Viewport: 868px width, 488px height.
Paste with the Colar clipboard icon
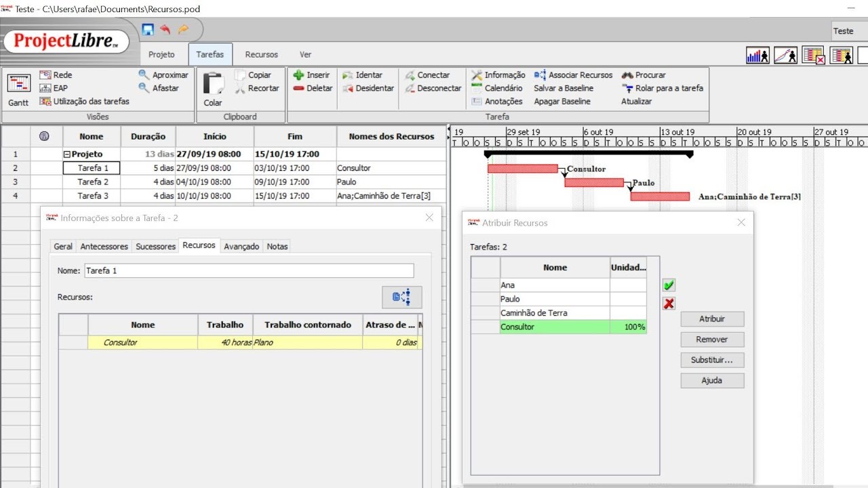point(213,89)
